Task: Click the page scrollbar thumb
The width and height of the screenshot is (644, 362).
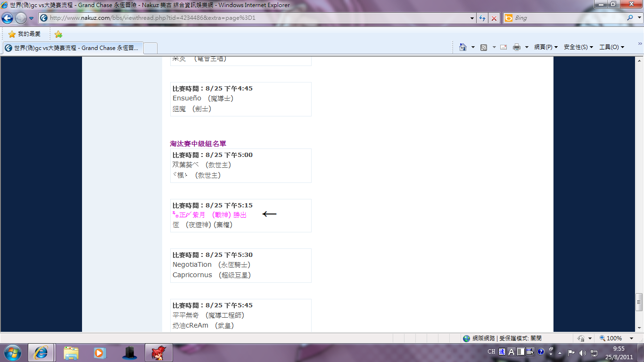Action: 639,302
